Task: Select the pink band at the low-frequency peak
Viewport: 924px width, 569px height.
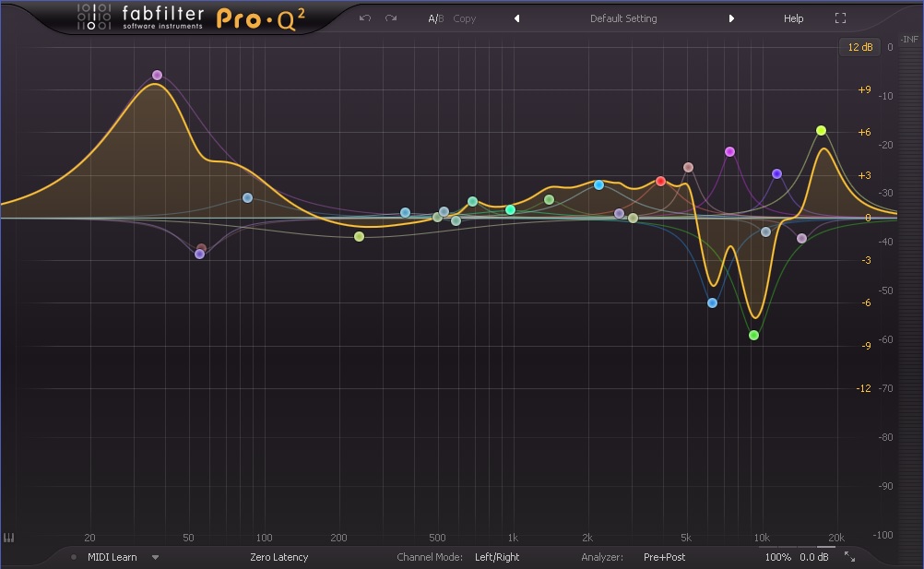Action: tap(157, 75)
